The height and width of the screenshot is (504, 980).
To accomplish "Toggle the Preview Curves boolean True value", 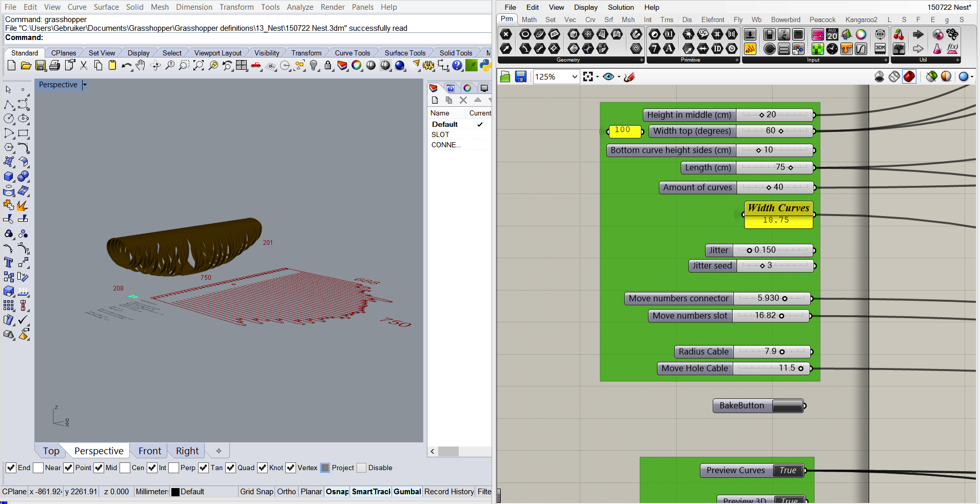I will [788, 471].
